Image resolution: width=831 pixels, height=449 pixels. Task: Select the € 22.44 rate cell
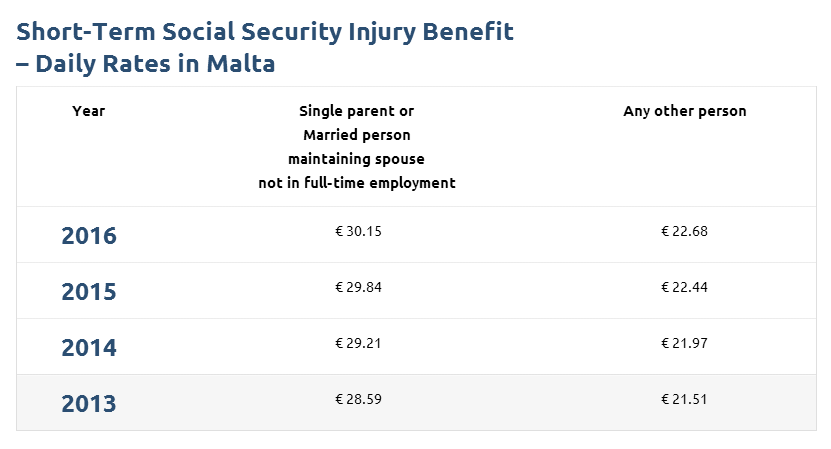click(x=684, y=287)
